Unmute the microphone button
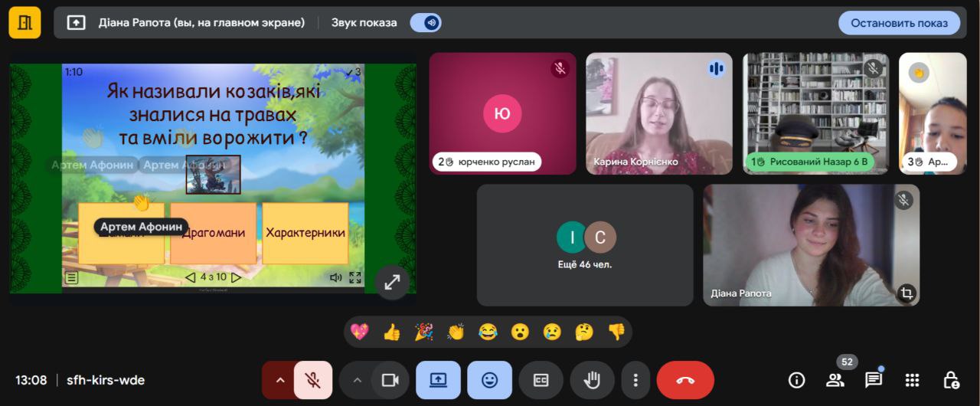Screen dimensions: 980x406 click(x=313, y=380)
